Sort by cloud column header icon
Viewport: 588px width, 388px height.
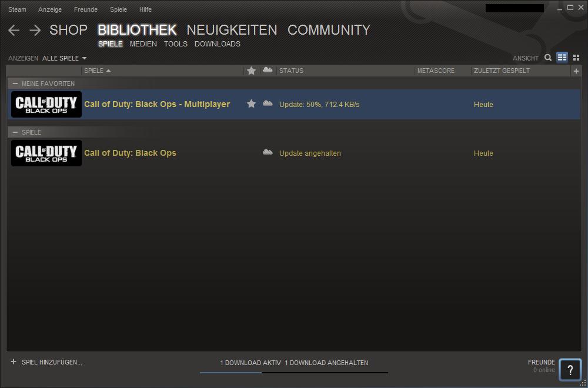[268, 70]
